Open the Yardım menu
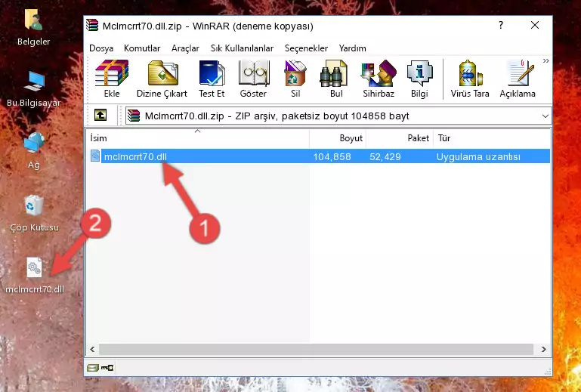Screen dimensions: 581x392 pyautogui.click(x=352, y=48)
